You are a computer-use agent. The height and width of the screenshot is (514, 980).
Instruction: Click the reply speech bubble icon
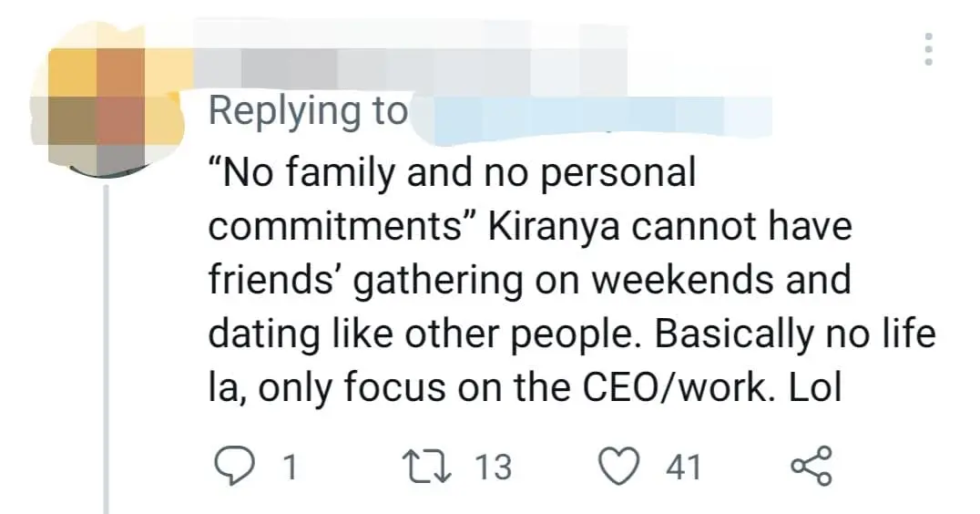pyautogui.click(x=234, y=467)
